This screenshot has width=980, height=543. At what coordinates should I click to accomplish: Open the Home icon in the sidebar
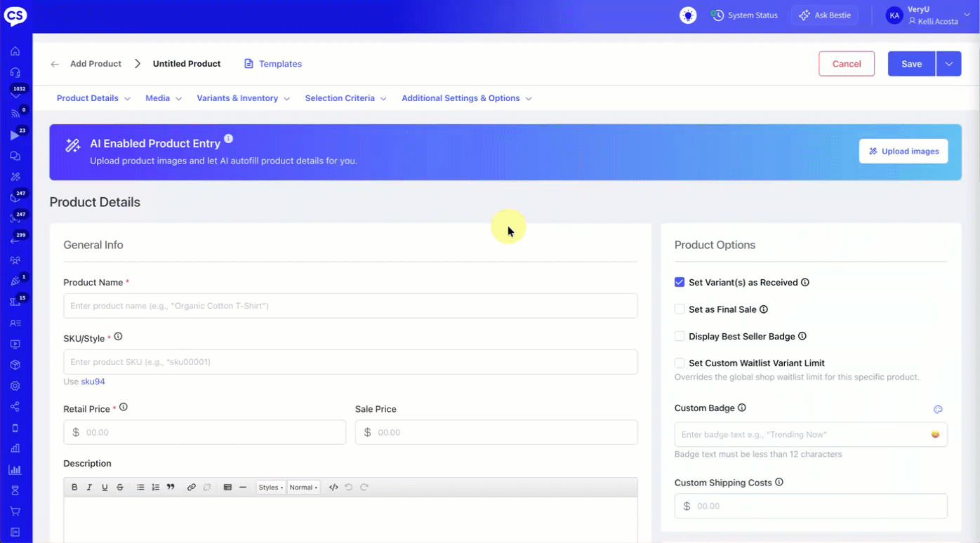[x=15, y=51]
